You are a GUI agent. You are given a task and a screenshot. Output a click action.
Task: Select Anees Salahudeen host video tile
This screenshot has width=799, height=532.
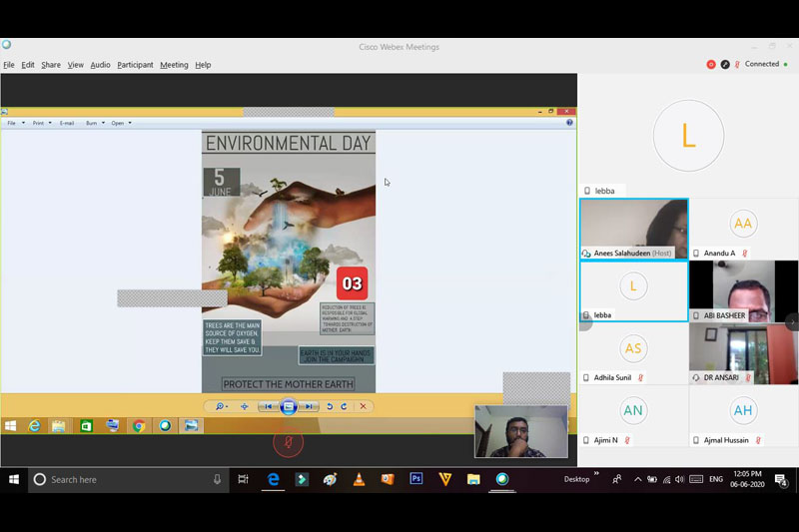(633, 229)
